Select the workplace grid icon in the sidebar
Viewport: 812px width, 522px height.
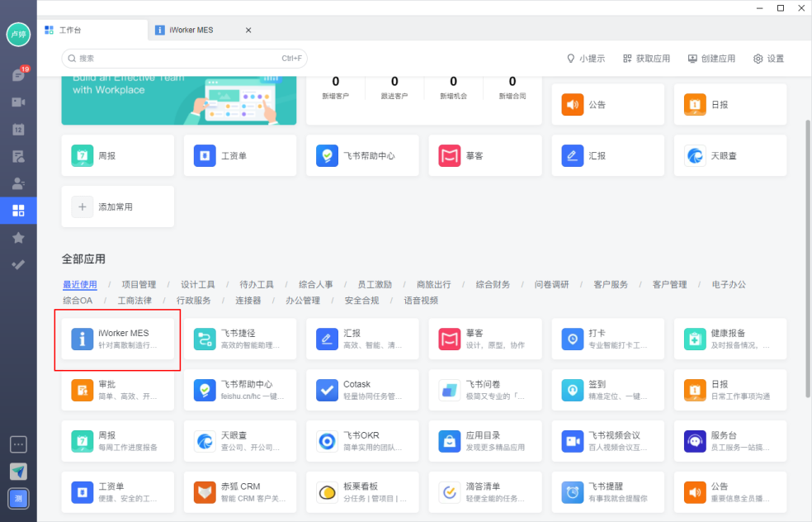click(19, 211)
